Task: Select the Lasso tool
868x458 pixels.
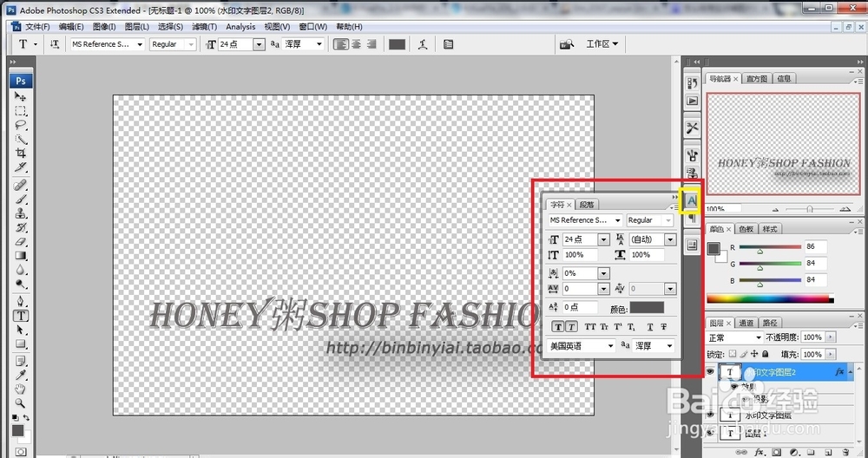Action: [x=21, y=125]
